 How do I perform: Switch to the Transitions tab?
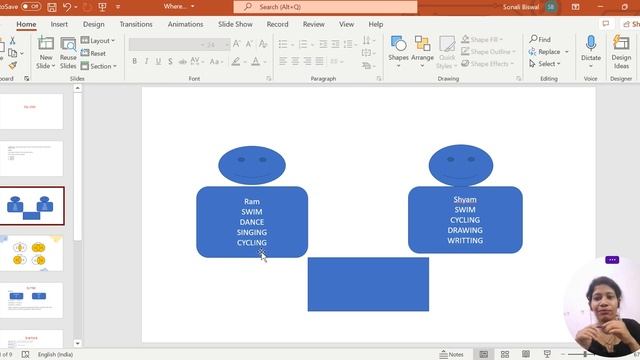(136, 24)
